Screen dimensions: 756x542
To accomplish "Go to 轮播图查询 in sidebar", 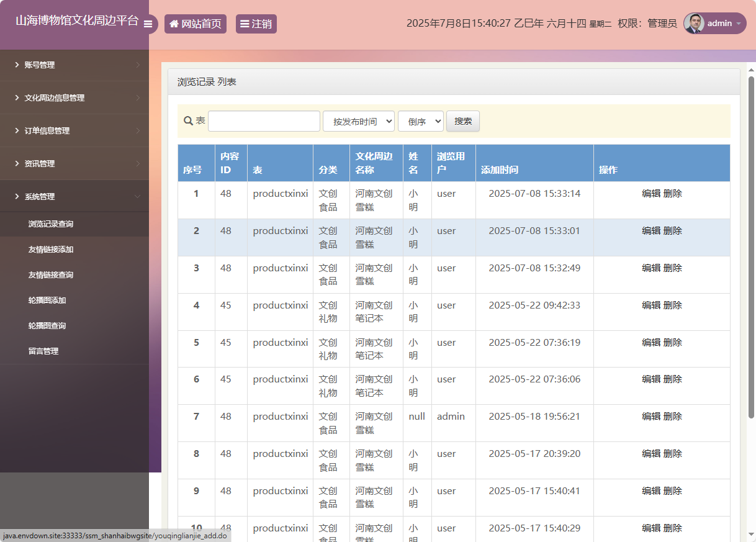I will click(47, 326).
